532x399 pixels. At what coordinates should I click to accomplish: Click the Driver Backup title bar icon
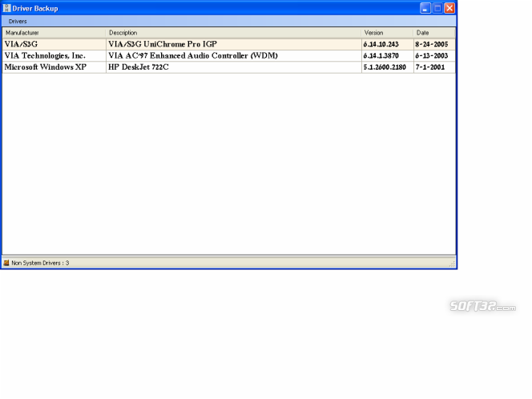pyautogui.click(x=6, y=8)
